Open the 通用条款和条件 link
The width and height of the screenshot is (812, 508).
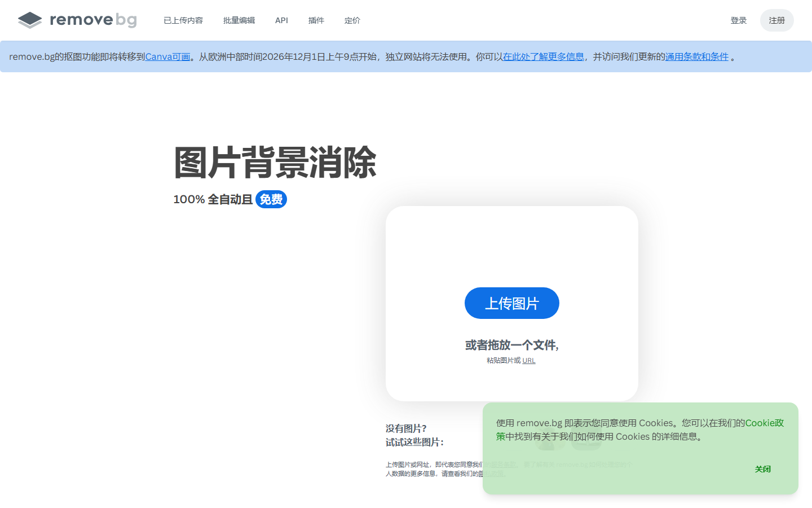point(697,56)
